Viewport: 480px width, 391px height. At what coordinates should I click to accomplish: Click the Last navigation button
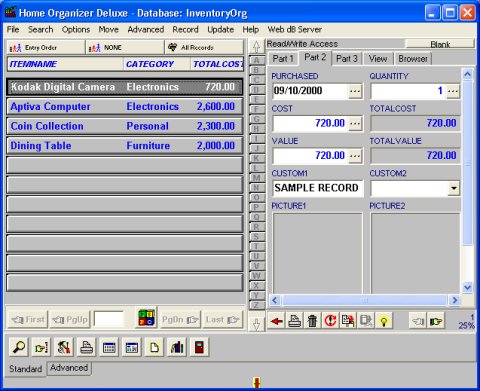click(223, 320)
